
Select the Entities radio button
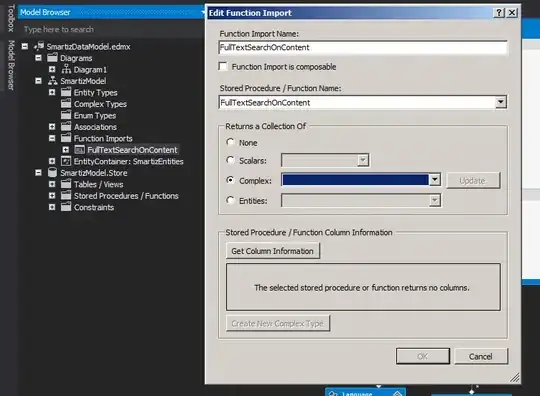(x=230, y=200)
